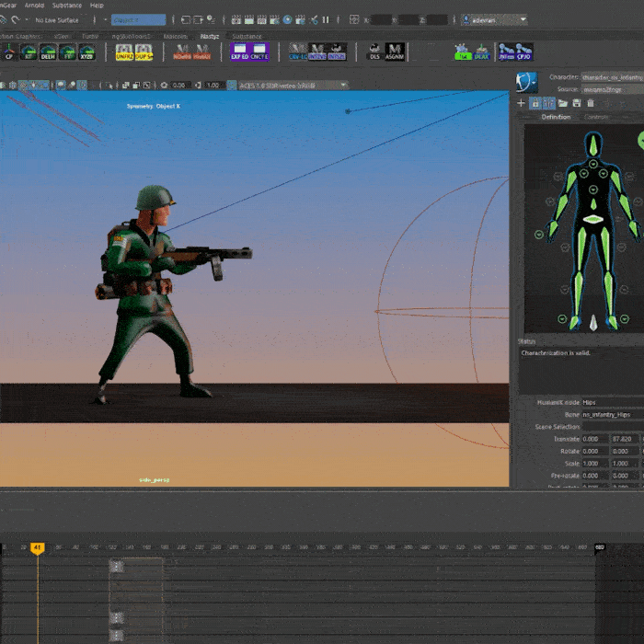
Task: Click the DLAX shelf icon
Action: coord(482,52)
